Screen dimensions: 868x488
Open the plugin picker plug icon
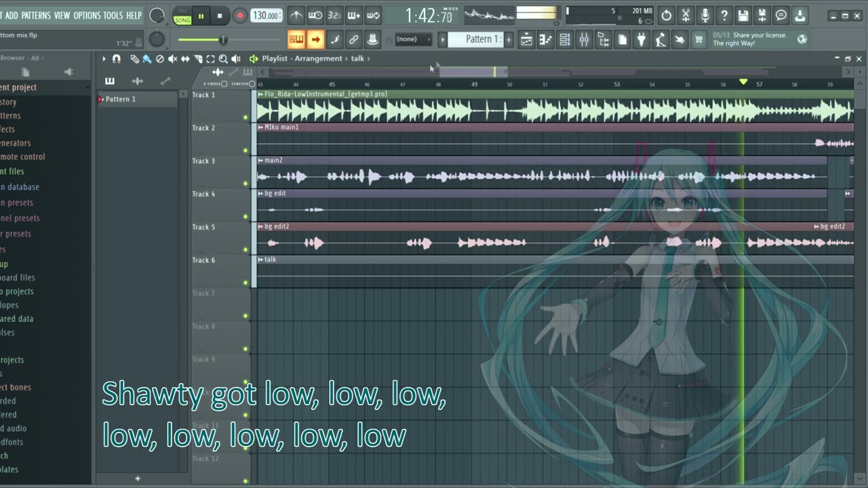[641, 40]
